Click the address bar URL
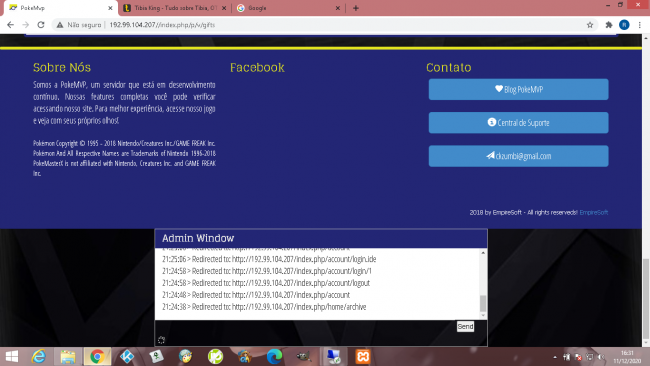Screen dimensions: 650x366 162,25
